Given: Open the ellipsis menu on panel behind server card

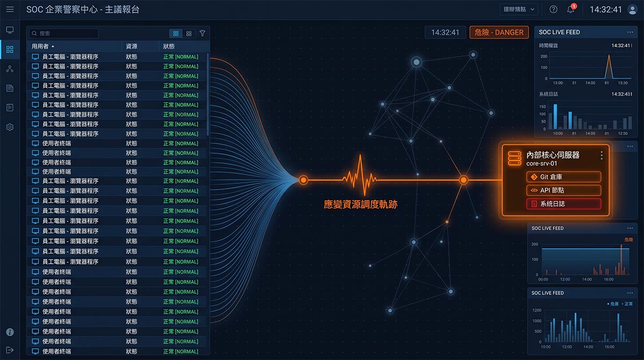Looking at the screenshot, I should point(630,146).
